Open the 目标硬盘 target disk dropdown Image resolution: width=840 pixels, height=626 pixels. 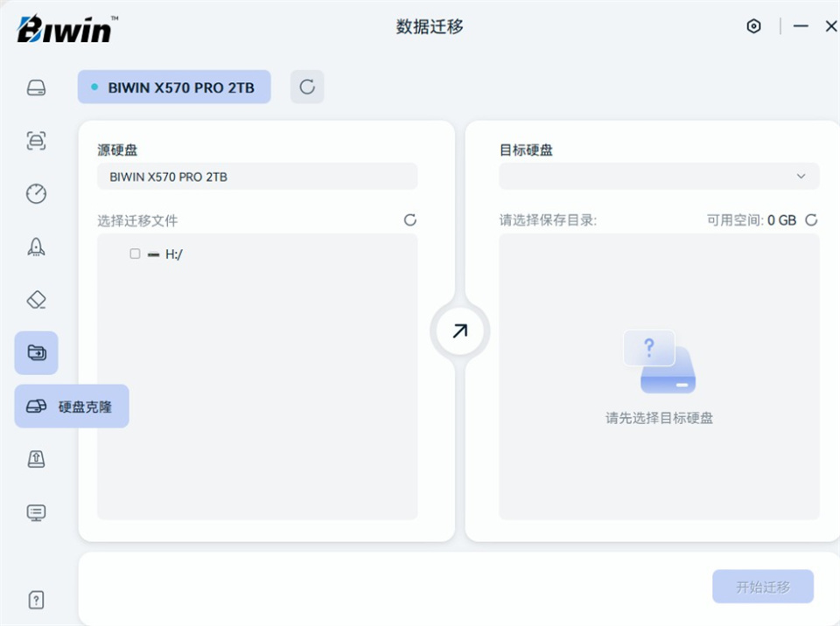click(x=659, y=177)
